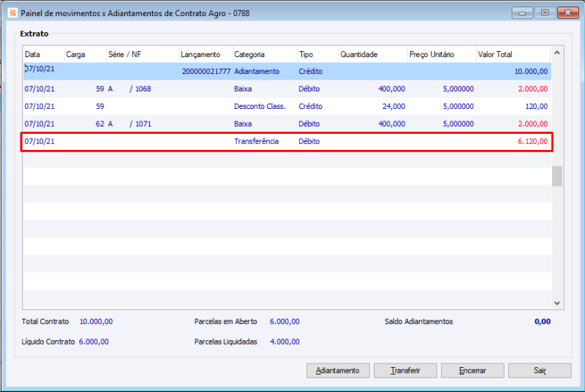Click the Série / NF column header
This screenshot has height=392, width=585.
click(x=143, y=54)
